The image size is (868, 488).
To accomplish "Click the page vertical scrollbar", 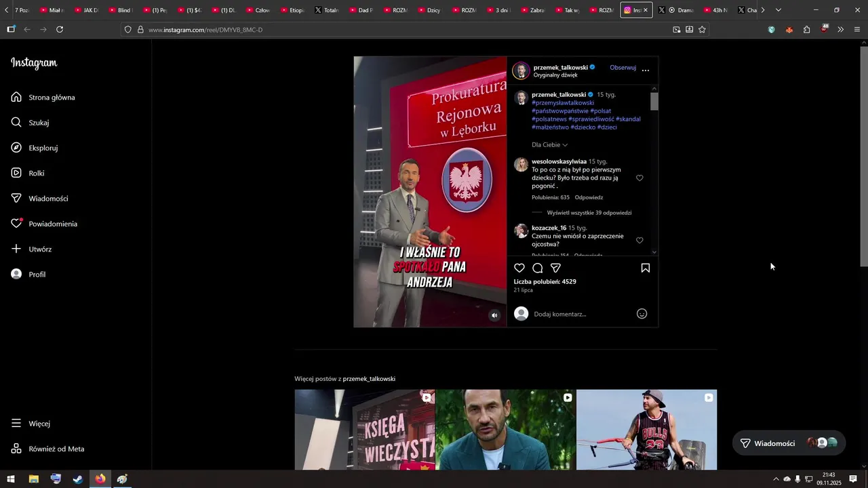I will point(863,156).
